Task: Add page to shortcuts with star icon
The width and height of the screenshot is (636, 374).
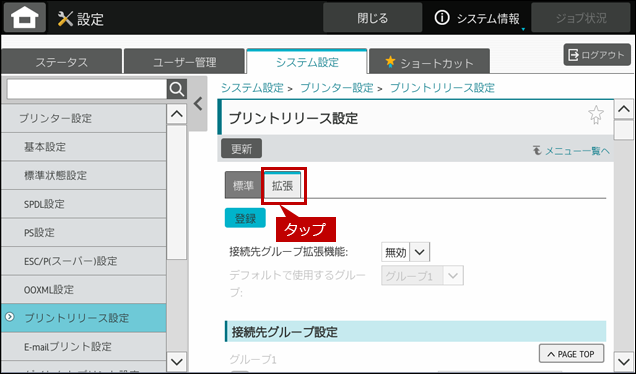Action: (x=596, y=115)
